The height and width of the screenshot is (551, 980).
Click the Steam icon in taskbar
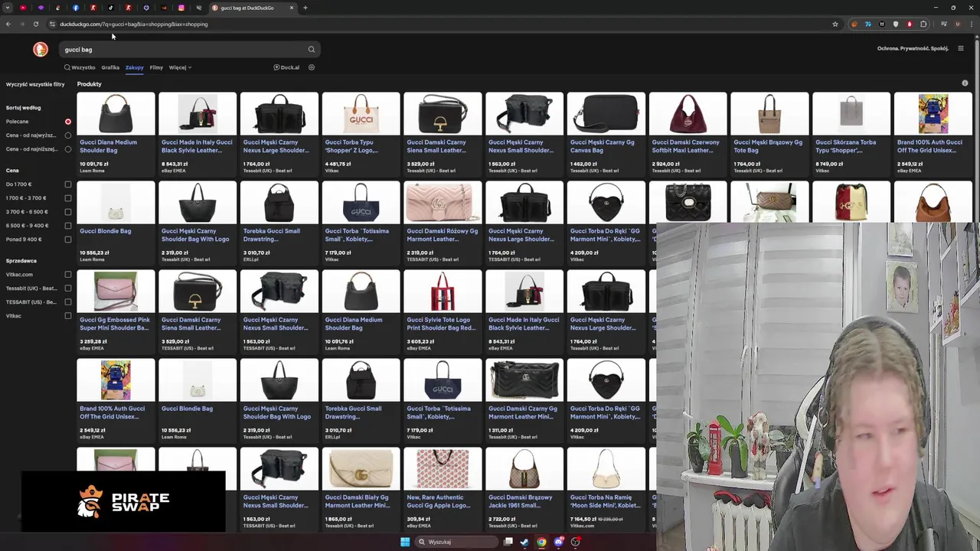(524, 542)
